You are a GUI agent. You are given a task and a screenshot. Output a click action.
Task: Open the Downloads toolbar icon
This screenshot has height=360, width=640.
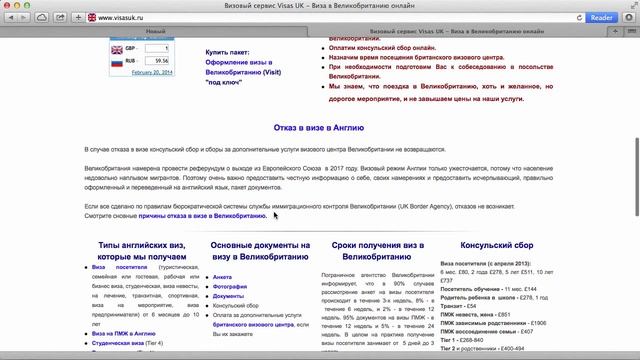pyautogui.click(x=629, y=18)
